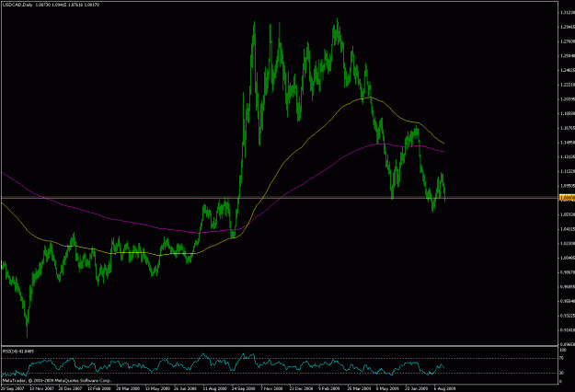This screenshot has width=575, height=392.
Task: Click the highlighted current price tag on the price axis
Action: (567, 198)
